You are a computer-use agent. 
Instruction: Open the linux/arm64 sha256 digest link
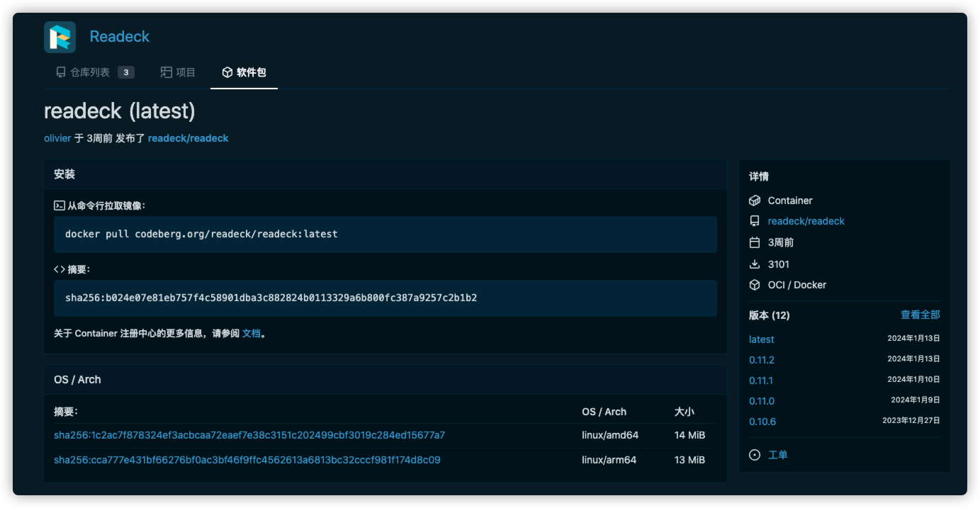pyautogui.click(x=247, y=460)
